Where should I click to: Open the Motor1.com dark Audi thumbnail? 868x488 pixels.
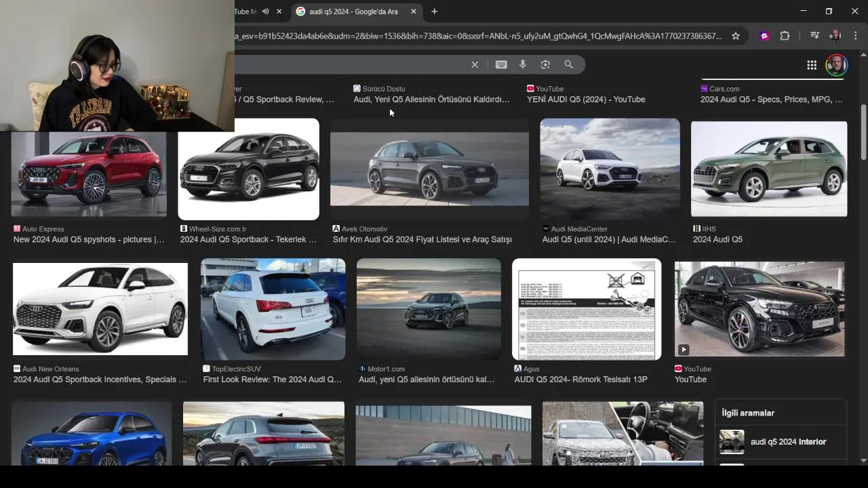pyautogui.click(x=429, y=309)
